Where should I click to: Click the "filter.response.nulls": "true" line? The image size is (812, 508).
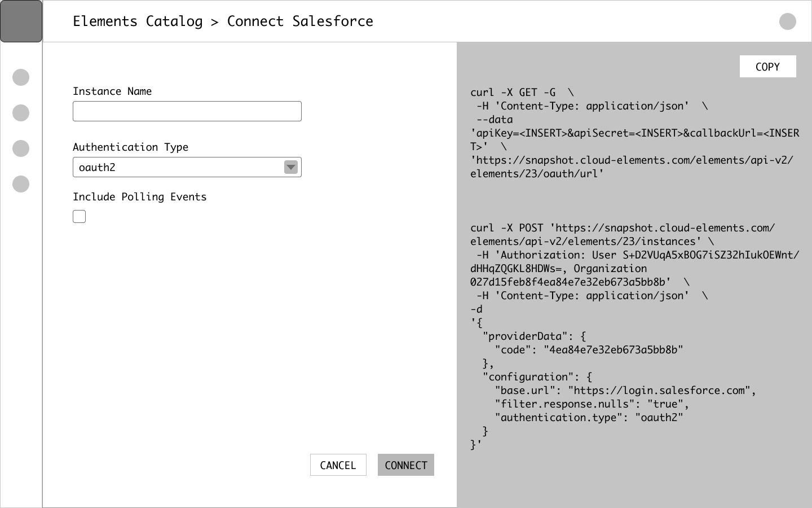pyautogui.click(x=592, y=404)
